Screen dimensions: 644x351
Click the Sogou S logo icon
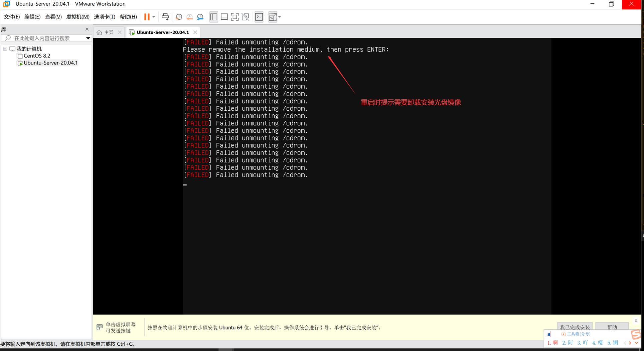[636, 334]
